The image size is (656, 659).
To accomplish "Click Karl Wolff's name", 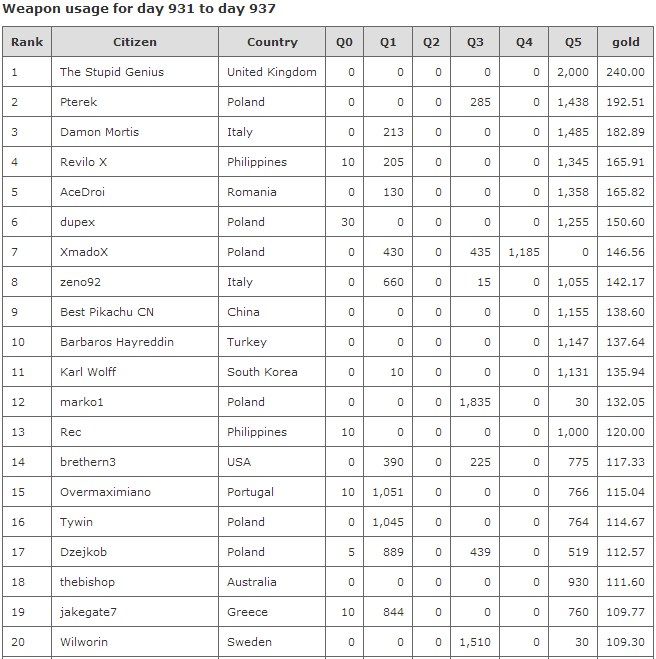I will pyautogui.click(x=88, y=372).
